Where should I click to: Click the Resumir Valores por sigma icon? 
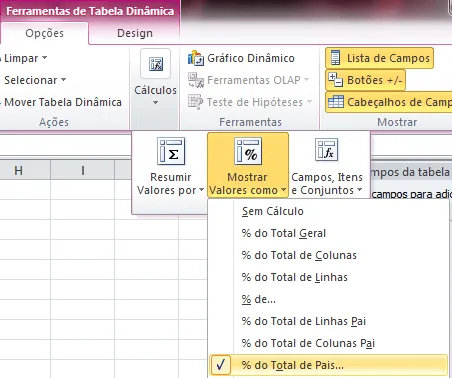(x=171, y=151)
